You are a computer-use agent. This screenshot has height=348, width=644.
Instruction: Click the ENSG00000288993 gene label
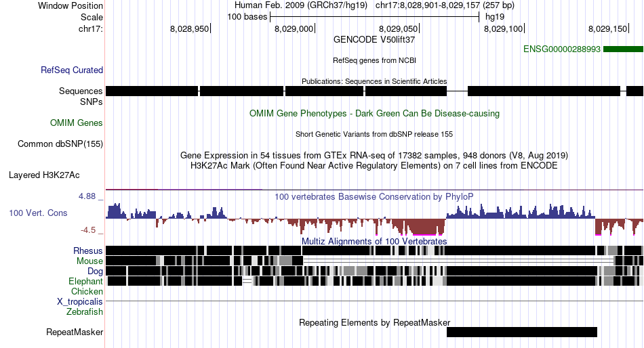(562, 49)
